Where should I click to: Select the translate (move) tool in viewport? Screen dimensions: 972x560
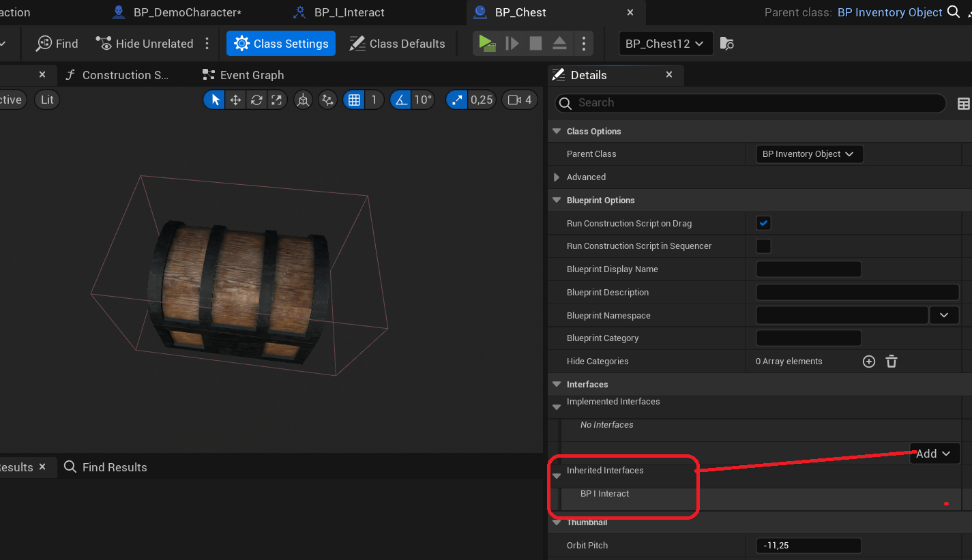click(x=235, y=100)
